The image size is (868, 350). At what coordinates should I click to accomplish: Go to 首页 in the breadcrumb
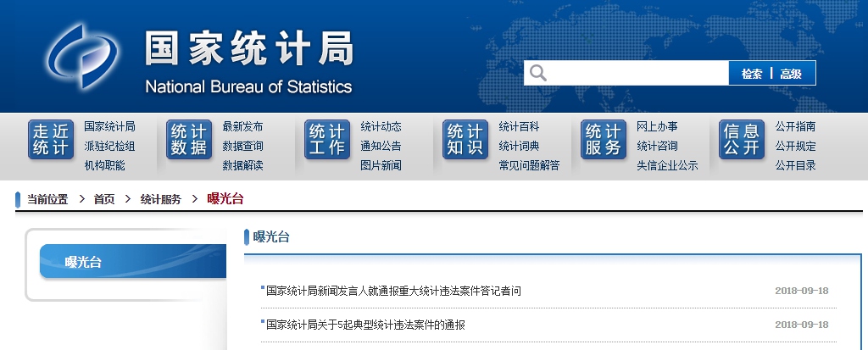point(104,199)
